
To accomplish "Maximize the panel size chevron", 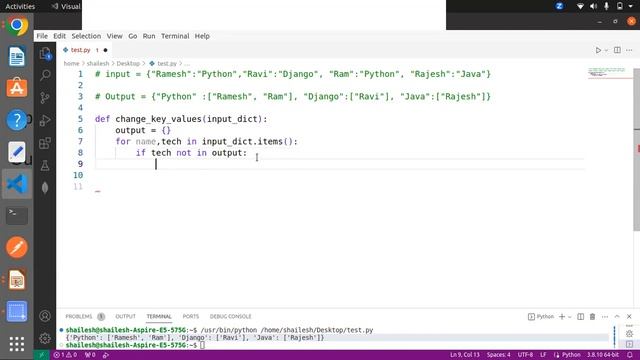I will pos(617,316).
